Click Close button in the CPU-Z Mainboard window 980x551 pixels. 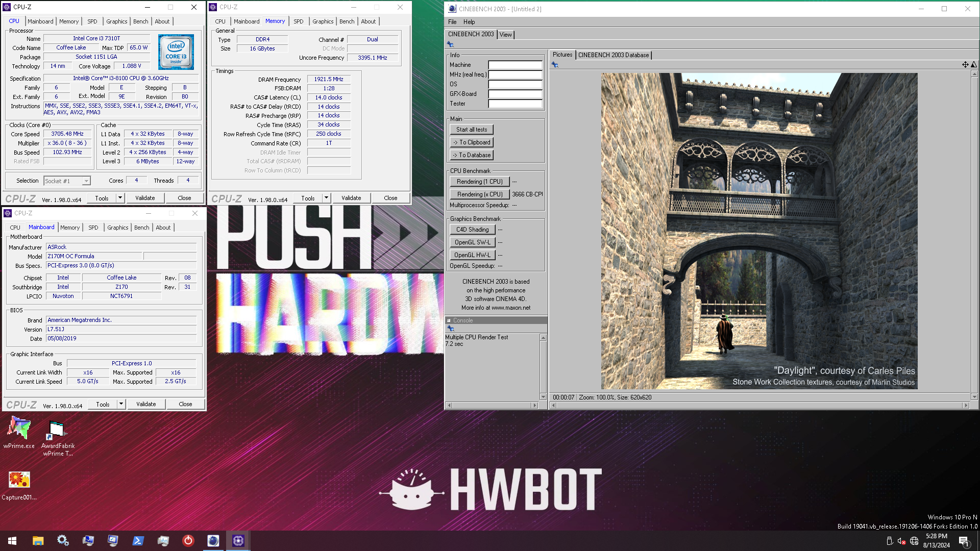[185, 404]
